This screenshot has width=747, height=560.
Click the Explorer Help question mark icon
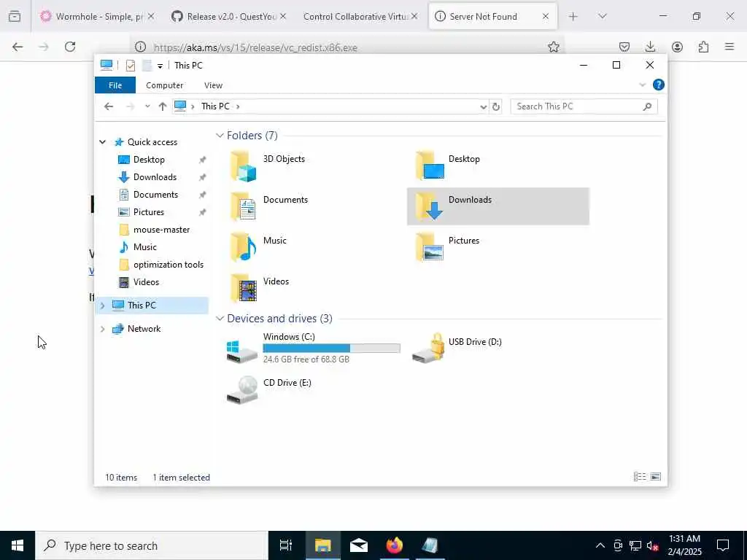pos(659,85)
